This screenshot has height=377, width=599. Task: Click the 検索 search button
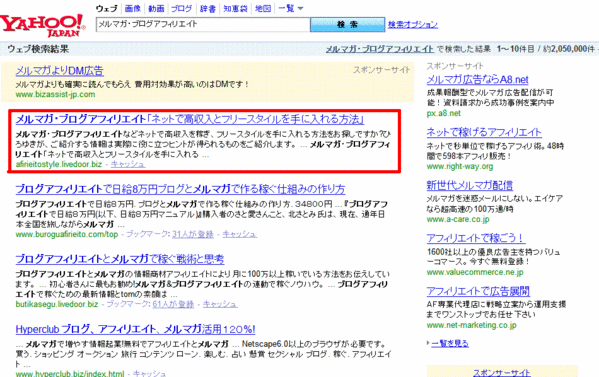pyautogui.click(x=347, y=24)
